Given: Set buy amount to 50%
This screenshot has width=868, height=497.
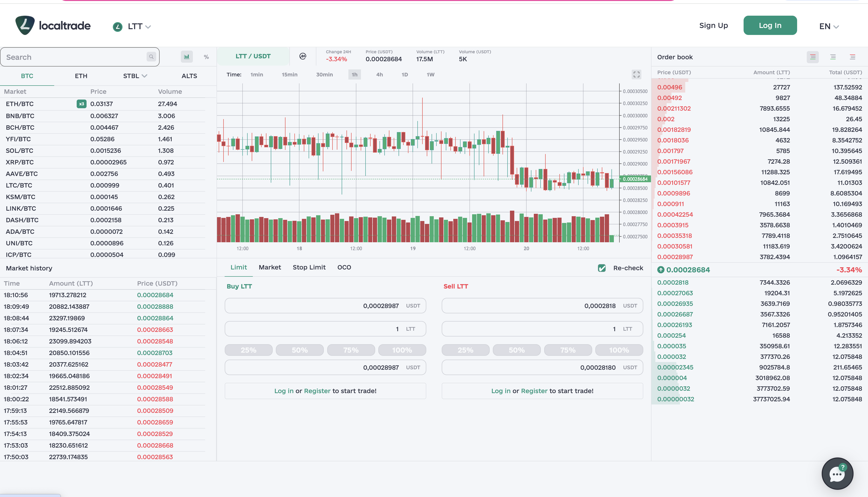Looking at the screenshot, I should point(299,350).
